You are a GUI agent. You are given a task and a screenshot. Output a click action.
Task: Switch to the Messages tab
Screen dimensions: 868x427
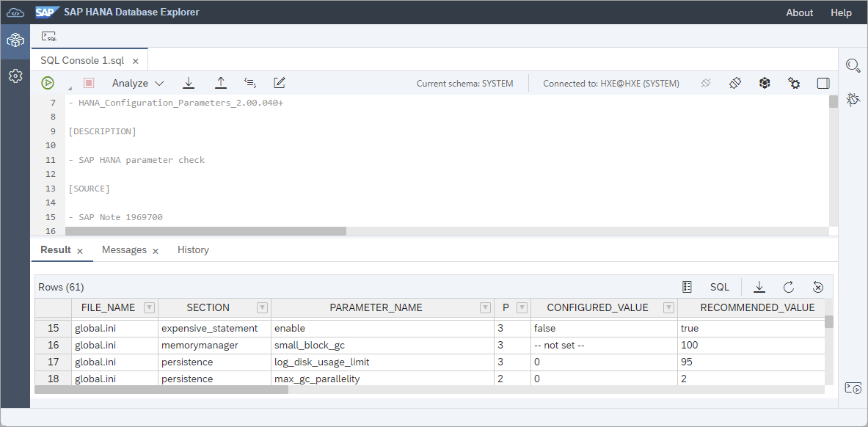tap(124, 249)
